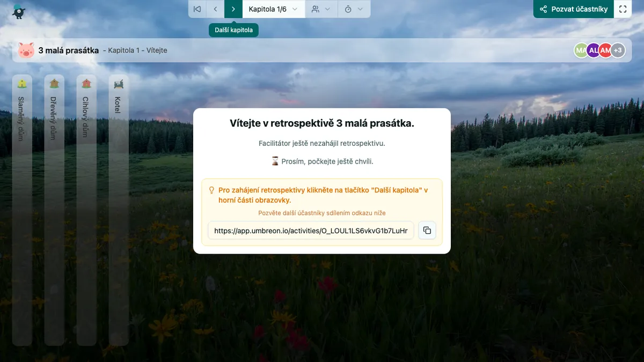
Task: Select the previous chapter arrow
Action: point(215,9)
